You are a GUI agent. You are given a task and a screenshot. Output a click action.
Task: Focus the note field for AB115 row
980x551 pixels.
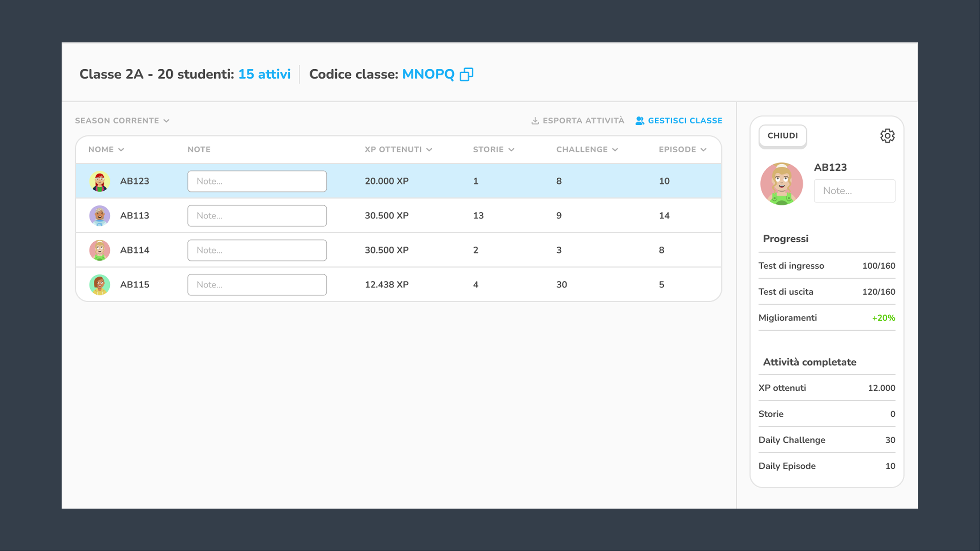point(257,284)
